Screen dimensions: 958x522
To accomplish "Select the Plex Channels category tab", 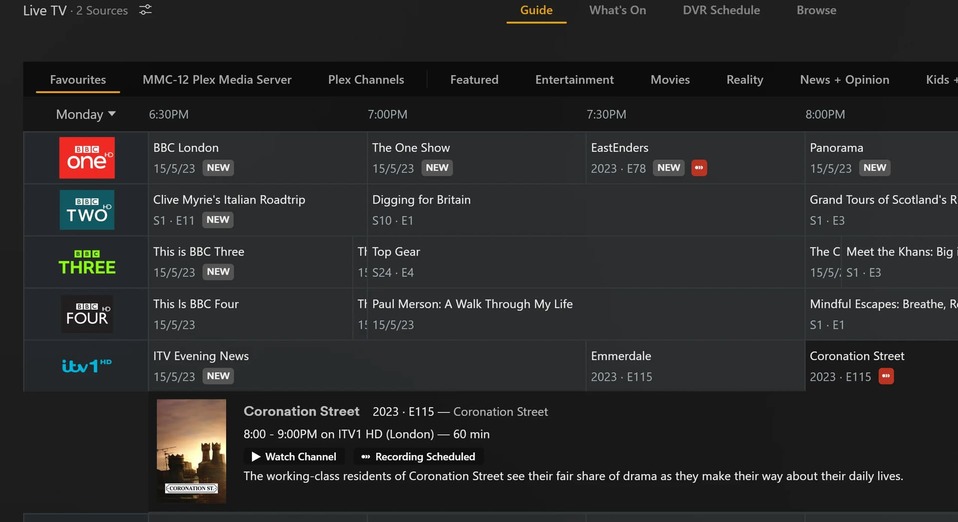I will 366,79.
